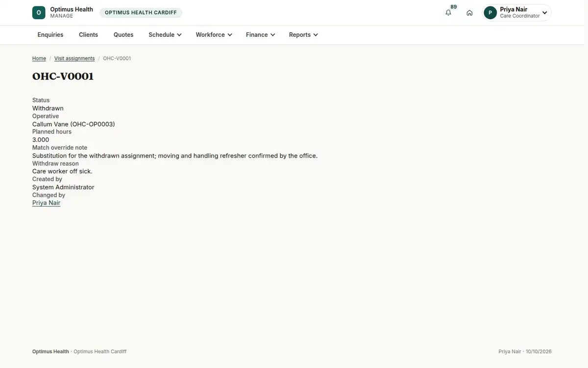Open the Clients menu item
588x368 pixels.
pos(89,35)
